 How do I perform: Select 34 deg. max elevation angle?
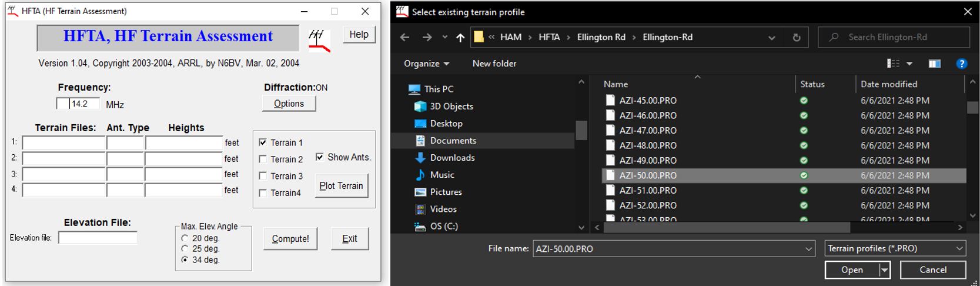coord(185,260)
